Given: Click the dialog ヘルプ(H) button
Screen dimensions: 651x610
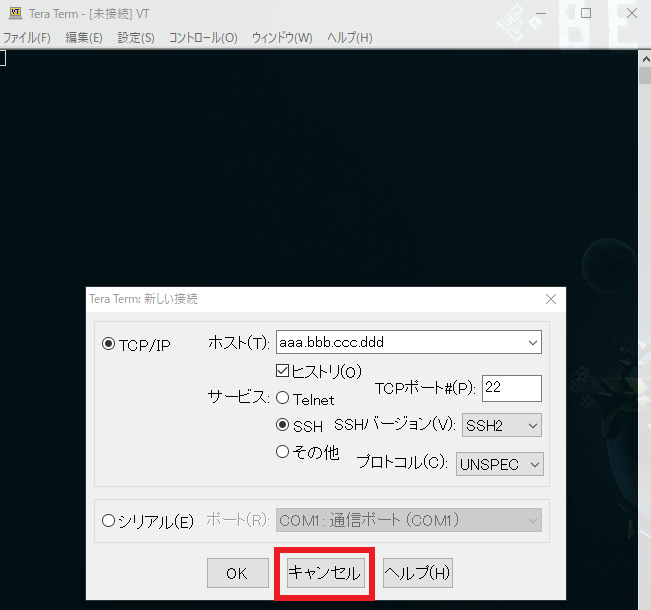Looking at the screenshot, I should tap(418, 573).
